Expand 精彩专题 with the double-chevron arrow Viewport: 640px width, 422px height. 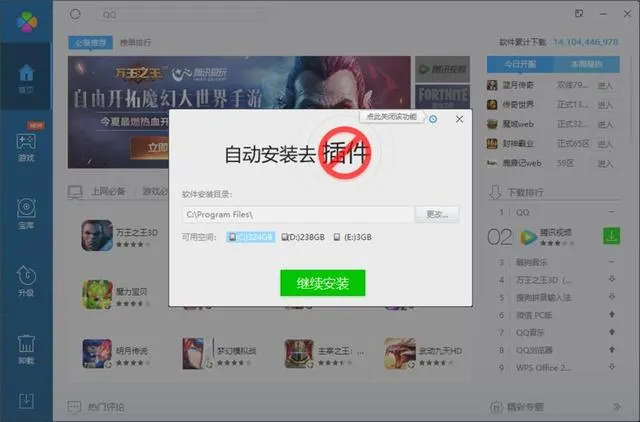(x=617, y=406)
